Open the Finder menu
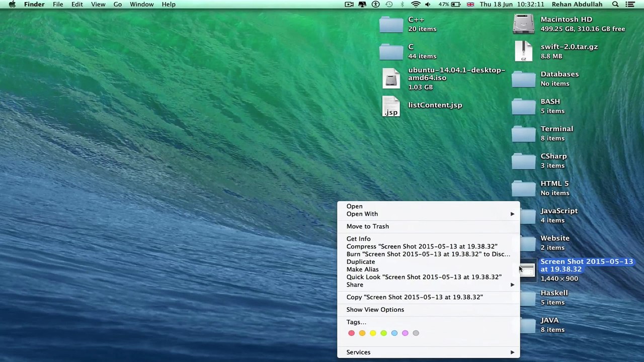Viewport: 644px width, 362px height. tap(34, 5)
